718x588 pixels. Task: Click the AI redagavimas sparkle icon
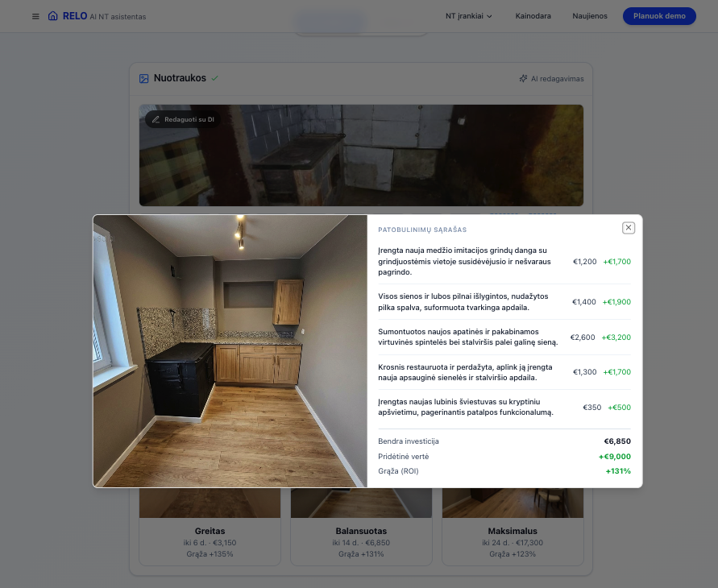point(524,79)
